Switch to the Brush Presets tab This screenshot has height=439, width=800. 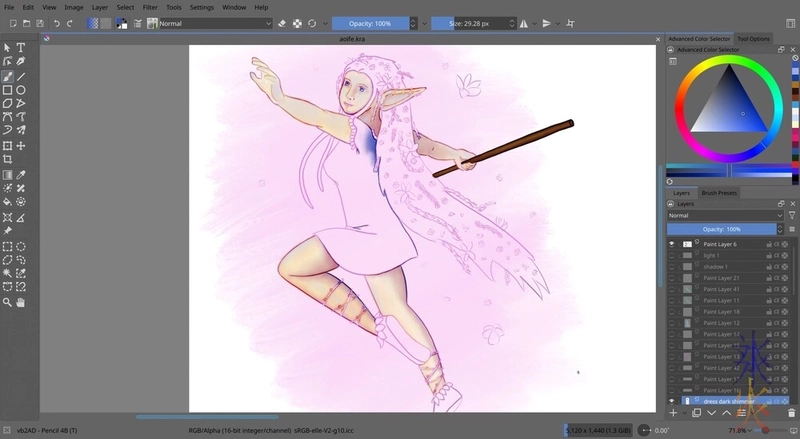coord(719,192)
